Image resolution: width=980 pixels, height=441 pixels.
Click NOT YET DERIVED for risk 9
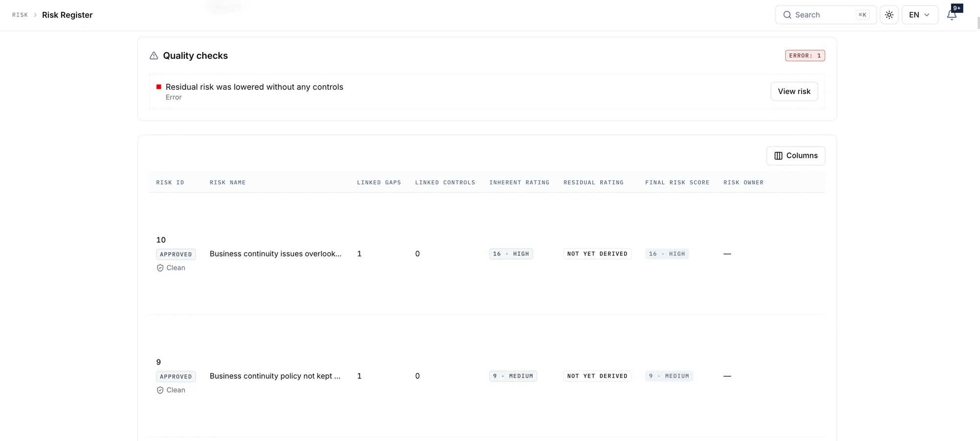597,376
